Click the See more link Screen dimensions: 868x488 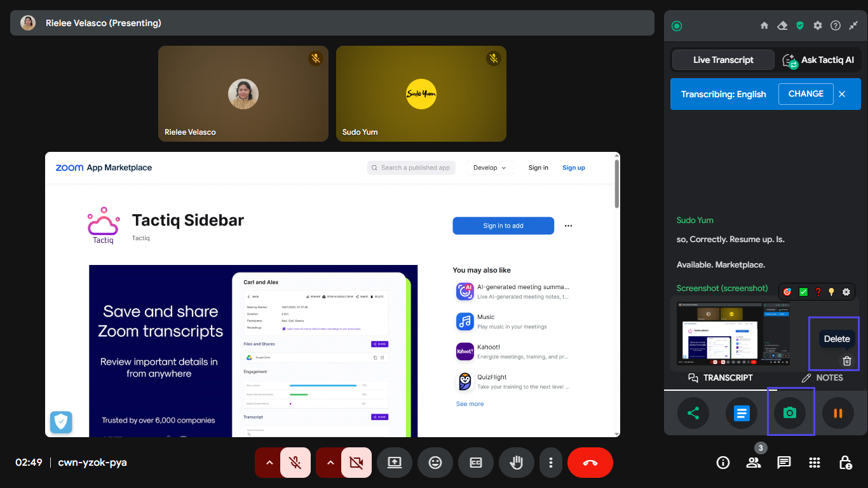[470, 404]
